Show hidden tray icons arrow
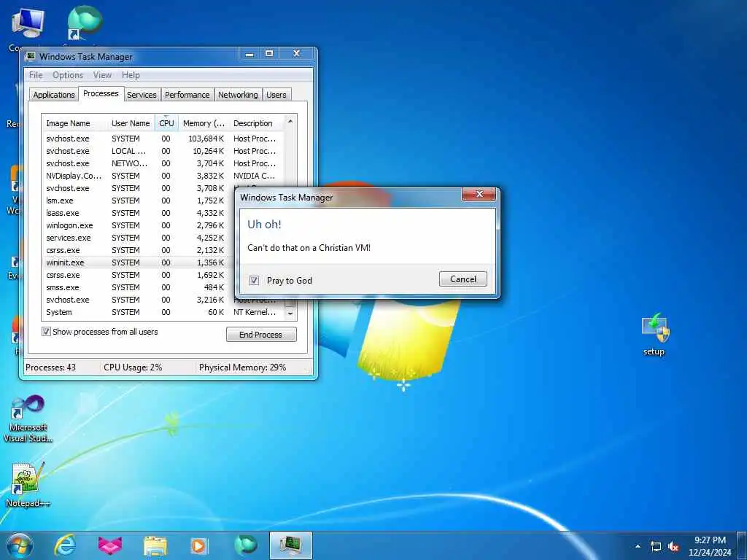This screenshot has width=747, height=560. pyautogui.click(x=638, y=547)
